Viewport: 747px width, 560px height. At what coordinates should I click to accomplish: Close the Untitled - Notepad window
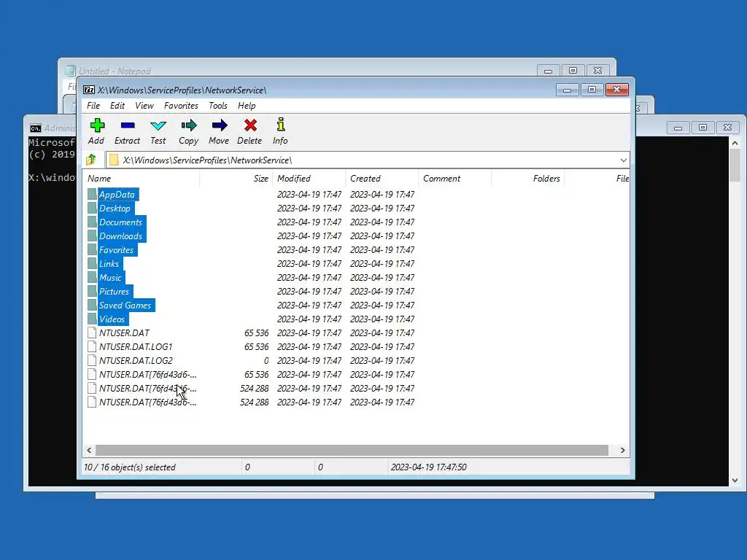598,71
